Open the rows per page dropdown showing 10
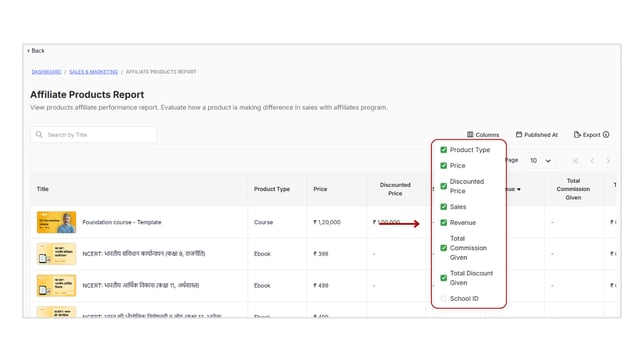Screen dimensions: 644x362 [x=540, y=161]
